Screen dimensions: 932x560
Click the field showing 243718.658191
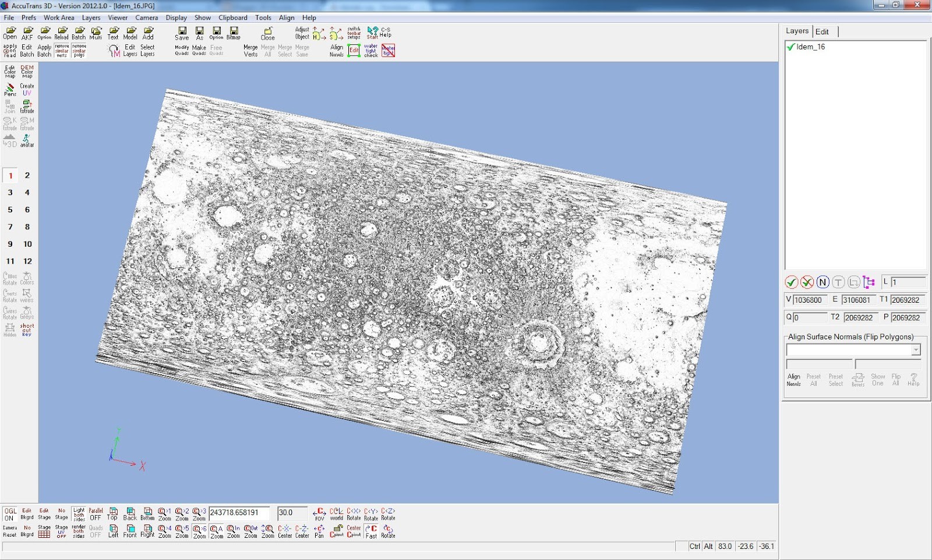coord(239,513)
